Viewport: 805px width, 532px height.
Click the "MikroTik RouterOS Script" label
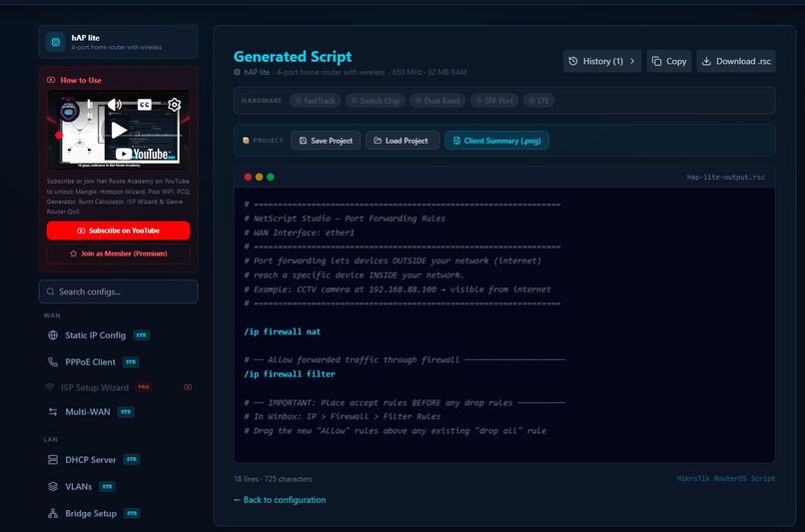[726, 478]
